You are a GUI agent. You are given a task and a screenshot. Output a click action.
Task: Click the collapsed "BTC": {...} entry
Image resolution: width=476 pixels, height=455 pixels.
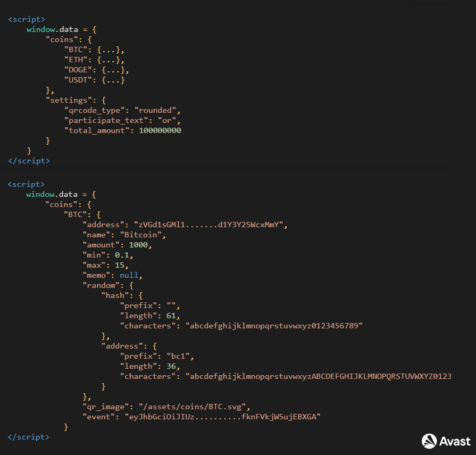[94, 50]
